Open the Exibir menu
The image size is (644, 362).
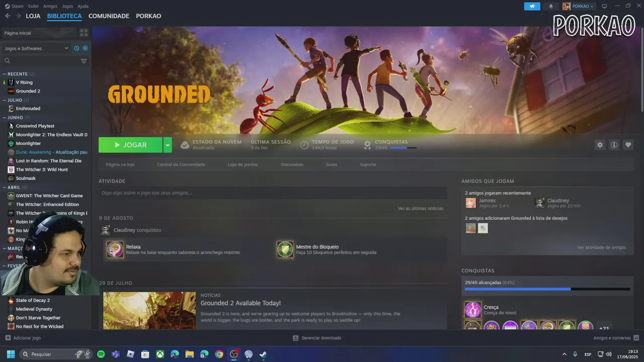[33, 6]
